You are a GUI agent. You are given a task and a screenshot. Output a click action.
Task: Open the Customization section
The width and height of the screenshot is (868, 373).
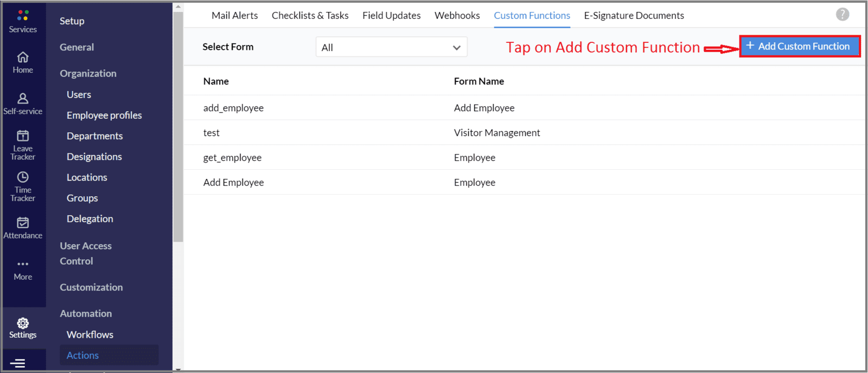pyautogui.click(x=91, y=287)
